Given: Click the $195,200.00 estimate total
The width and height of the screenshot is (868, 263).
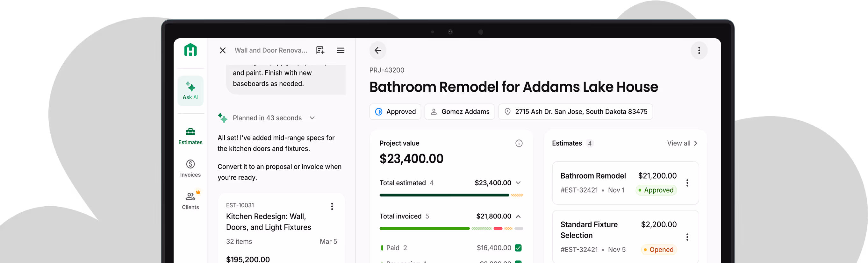Looking at the screenshot, I should point(248,259).
